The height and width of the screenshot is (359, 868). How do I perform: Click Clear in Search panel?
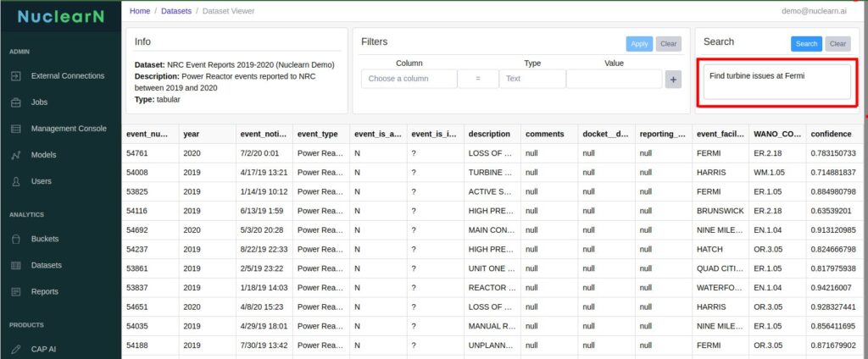(x=837, y=44)
